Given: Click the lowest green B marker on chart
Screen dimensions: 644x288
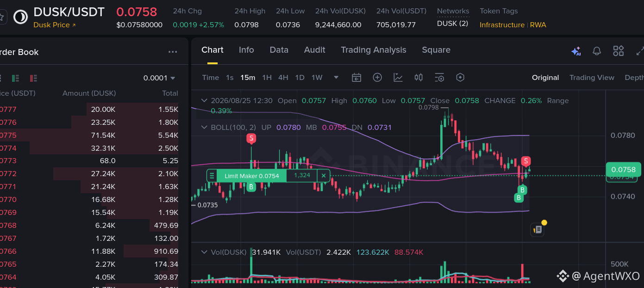Looking at the screenshot, I should [519, 198].
